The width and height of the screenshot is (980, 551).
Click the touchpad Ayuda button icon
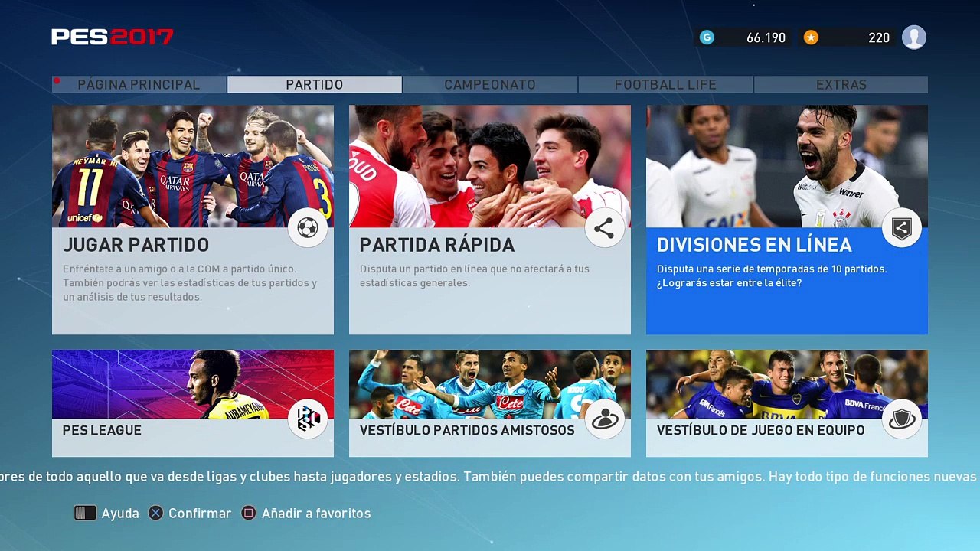[85, 513]
